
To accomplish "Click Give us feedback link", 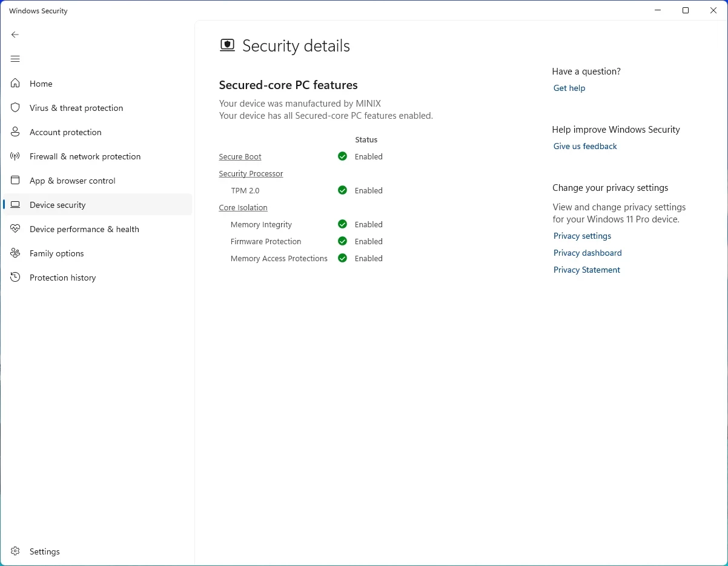I will 585,146.
